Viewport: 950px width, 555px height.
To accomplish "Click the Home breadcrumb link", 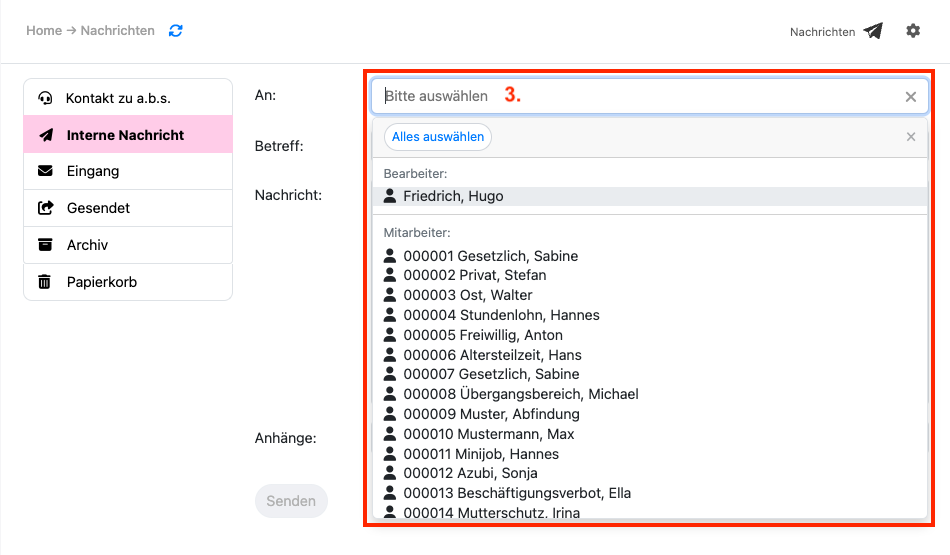I will pos(44,31).
